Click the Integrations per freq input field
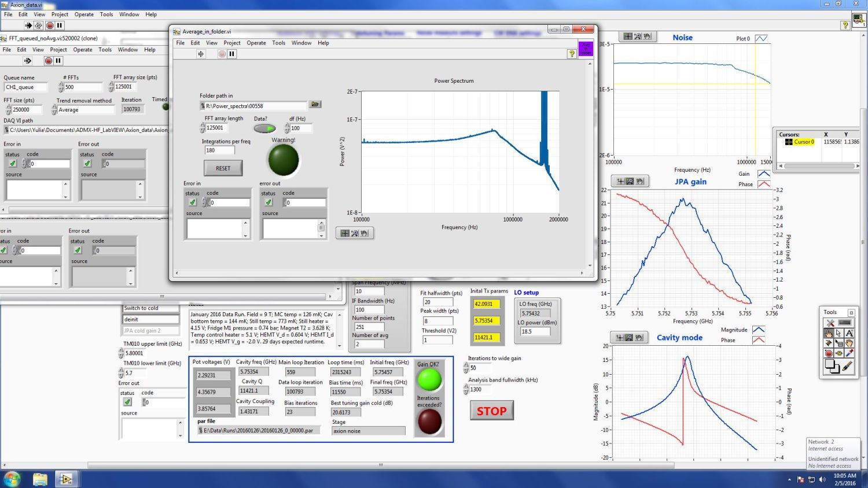This screenshot has width=868, height=488. click(x=219, y=150)
